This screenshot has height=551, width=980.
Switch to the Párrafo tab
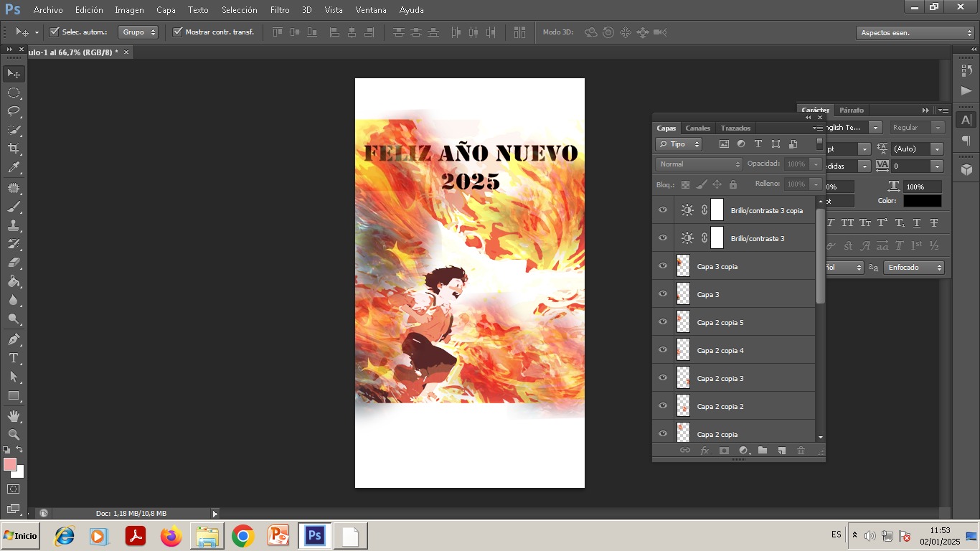852,110
